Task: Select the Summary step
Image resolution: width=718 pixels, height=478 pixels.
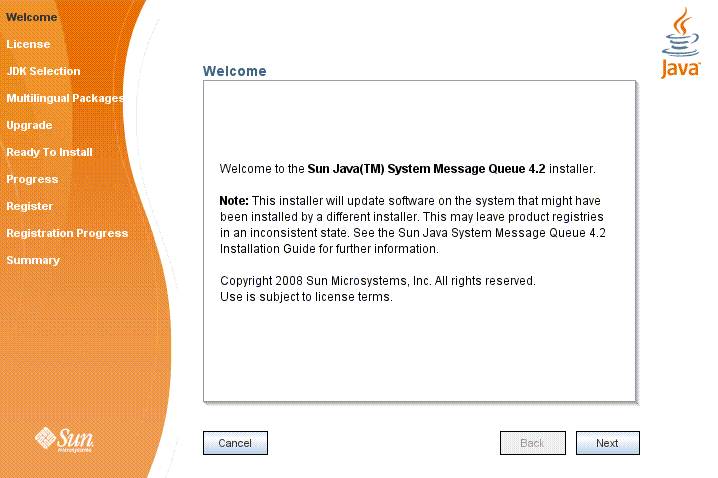Action: [33, 260]
